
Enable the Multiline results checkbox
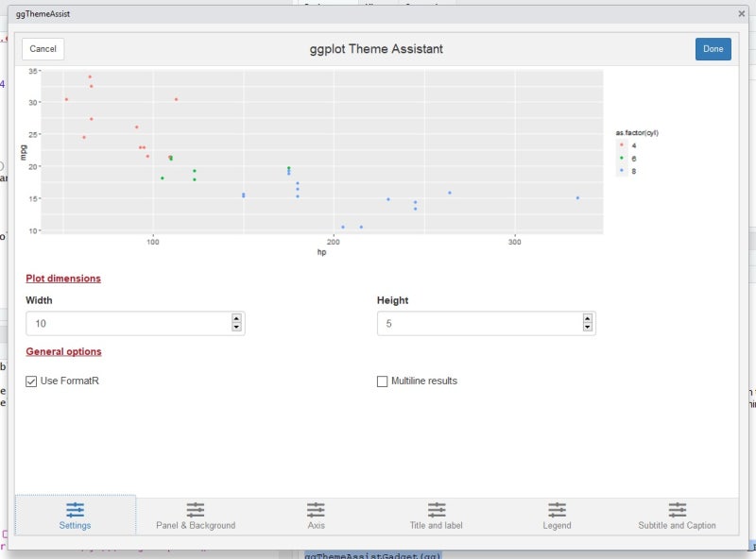[x=382, y=381]
